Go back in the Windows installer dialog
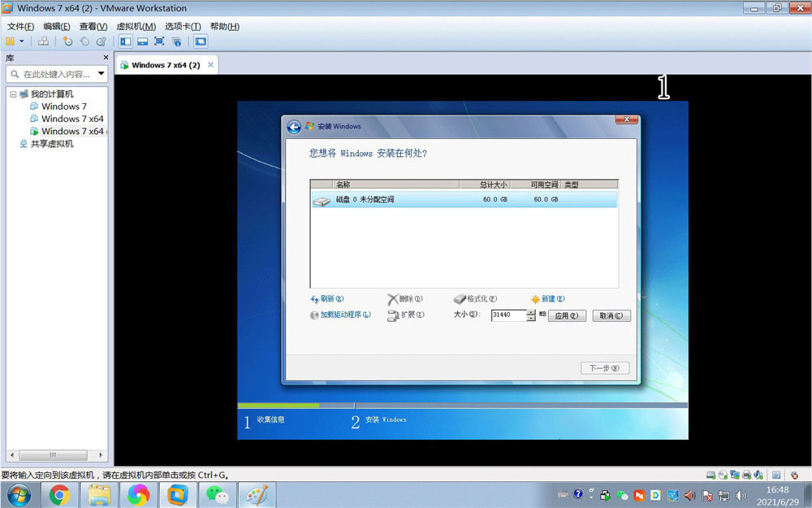812x508 pixels. (x=294, y=127)
